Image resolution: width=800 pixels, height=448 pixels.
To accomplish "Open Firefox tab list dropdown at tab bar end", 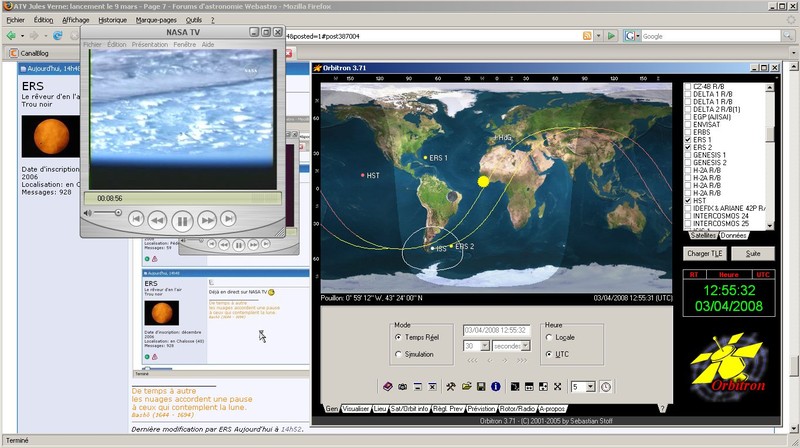I will tap(793, 53).
